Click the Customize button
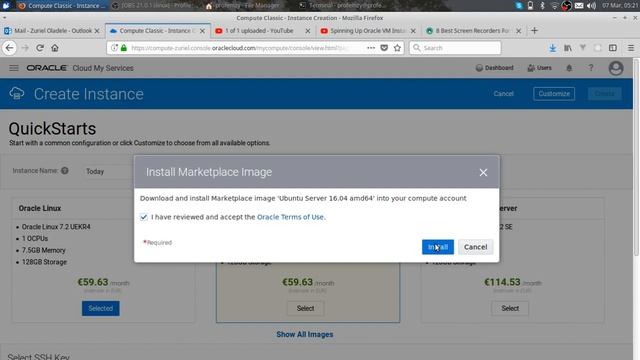This screenshot has height=360, width=640. click(x=554, y=94)
